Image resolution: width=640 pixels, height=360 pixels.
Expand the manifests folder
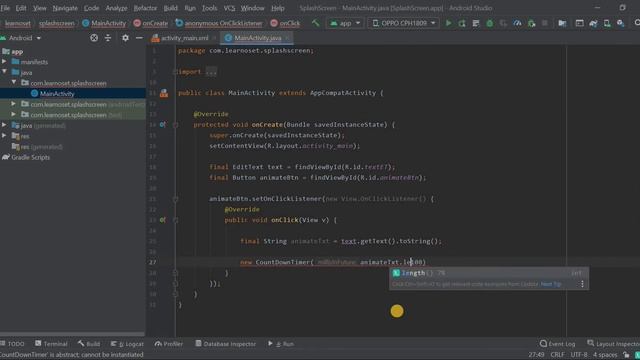coord(4,62)
